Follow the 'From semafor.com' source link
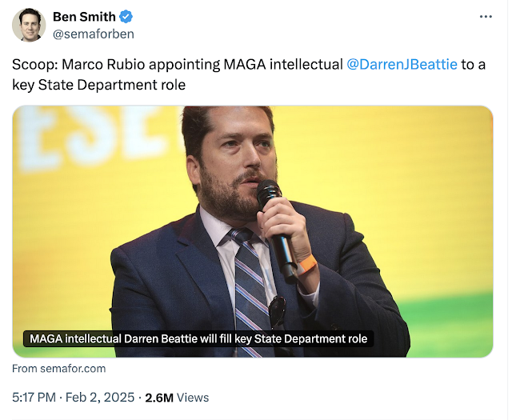Image resolution: width=512 pixels, height=420 pixels. click(59, 369)
